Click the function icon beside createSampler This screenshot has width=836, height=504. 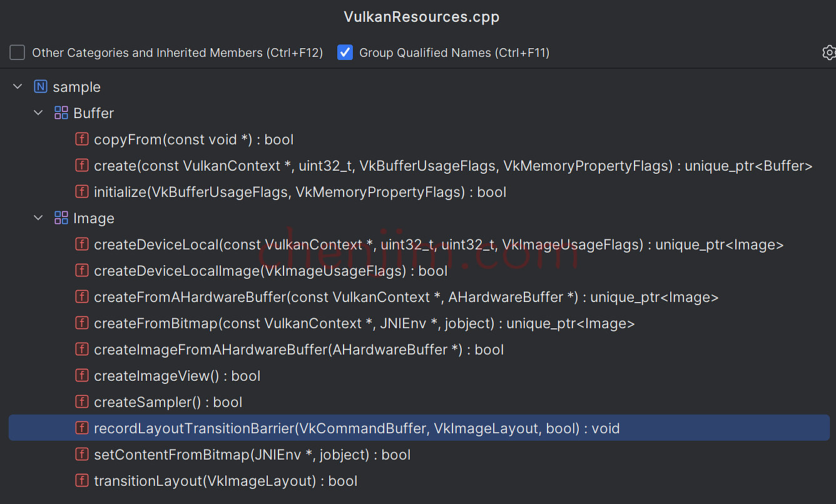(x=82, y=401)
